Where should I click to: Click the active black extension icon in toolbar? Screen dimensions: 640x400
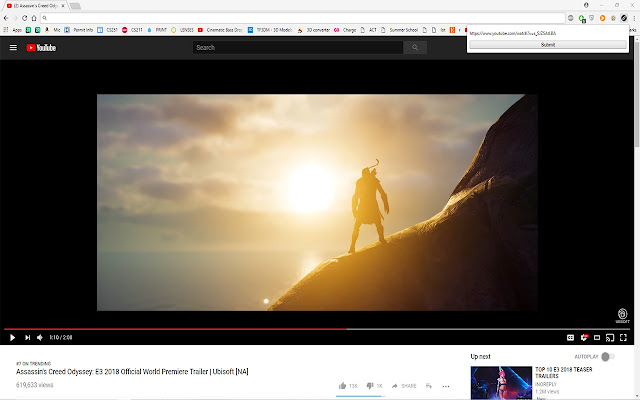pos(624,18)
